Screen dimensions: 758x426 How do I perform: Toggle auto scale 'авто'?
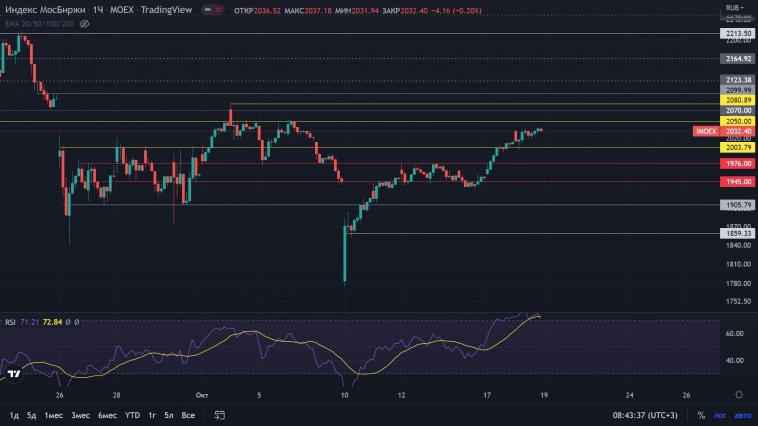[x=741, y=415]
